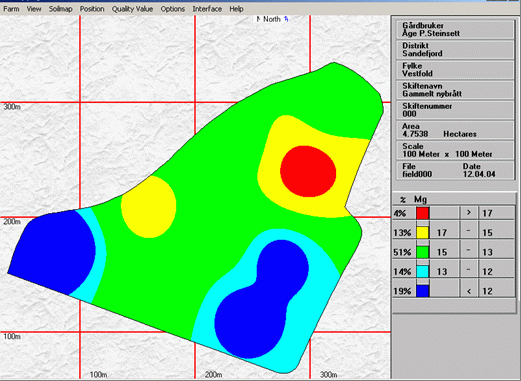Open the Position menu
Screen dimensions: 521x381
[92, 9]
